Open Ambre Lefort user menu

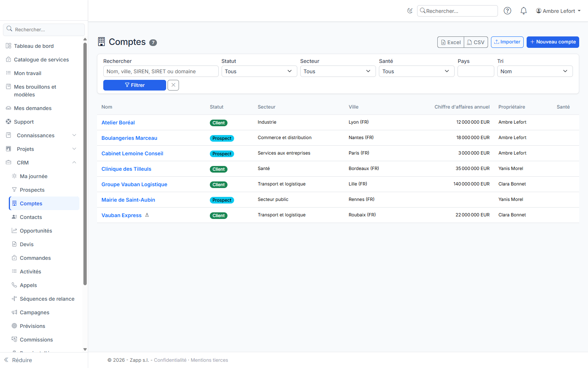pos(558,11)
